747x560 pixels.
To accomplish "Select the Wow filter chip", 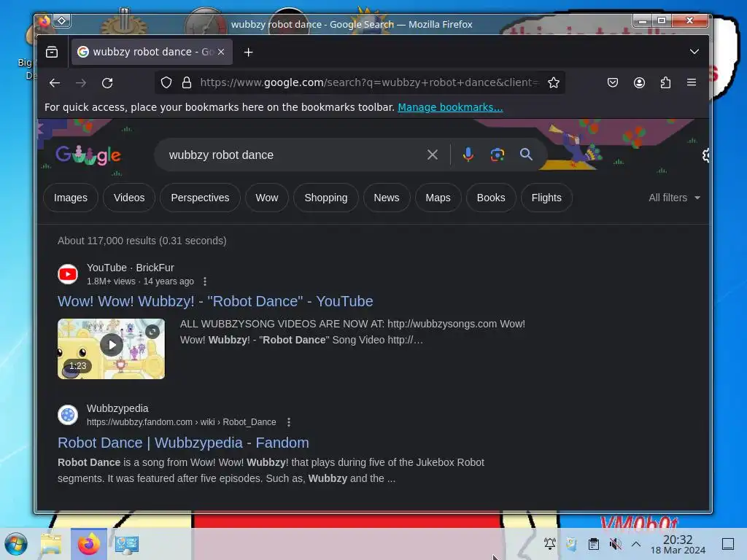I will pyautogui.click(x=267, y=198).
